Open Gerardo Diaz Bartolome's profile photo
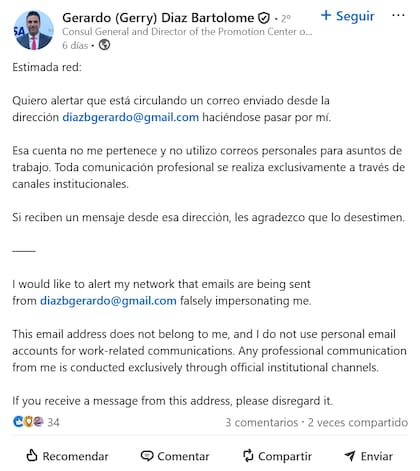The image size is (420, 471). (x=33, y=30)
